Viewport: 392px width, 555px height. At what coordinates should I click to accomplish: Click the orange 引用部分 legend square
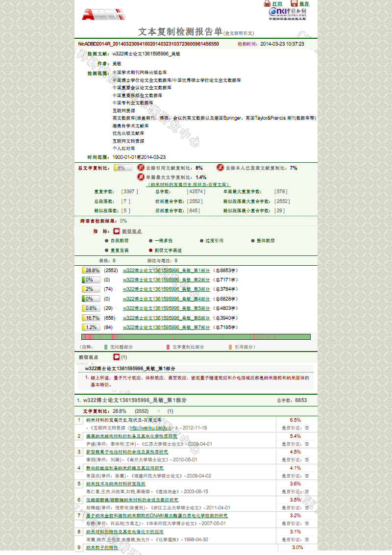tap(230, 347)
